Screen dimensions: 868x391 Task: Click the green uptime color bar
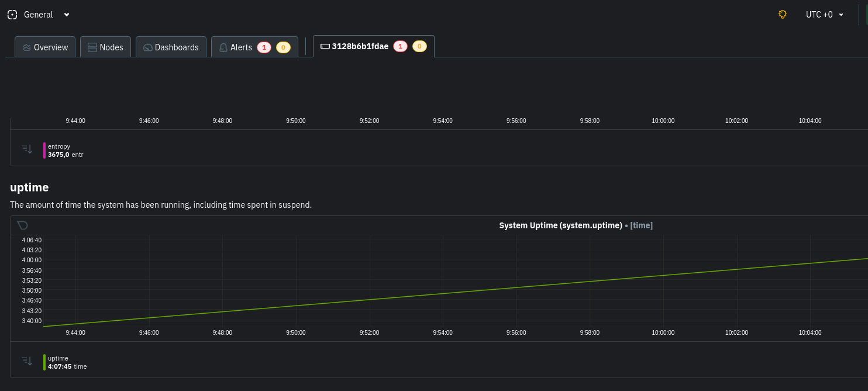44,362
